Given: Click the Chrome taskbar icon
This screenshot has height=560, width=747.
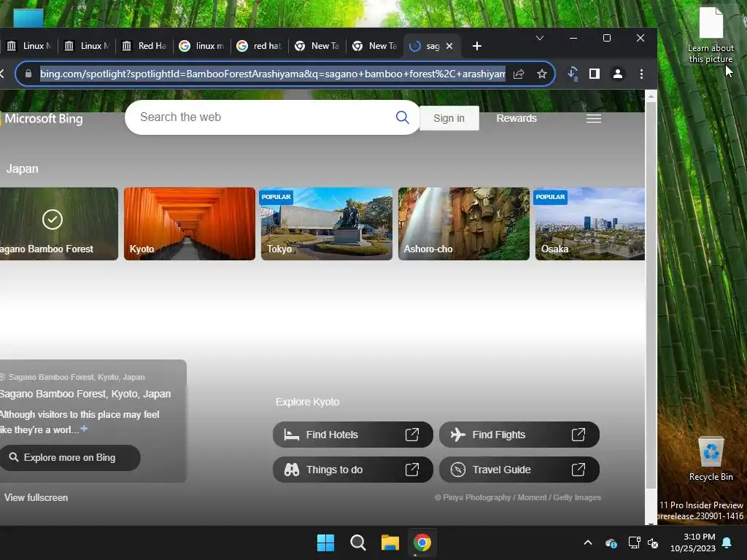Looking at the screenshot, I should (x=422, y=542).
